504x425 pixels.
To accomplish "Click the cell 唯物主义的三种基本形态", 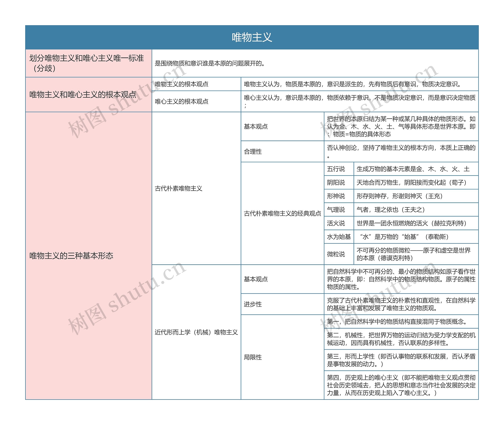I will coord(88,256).
